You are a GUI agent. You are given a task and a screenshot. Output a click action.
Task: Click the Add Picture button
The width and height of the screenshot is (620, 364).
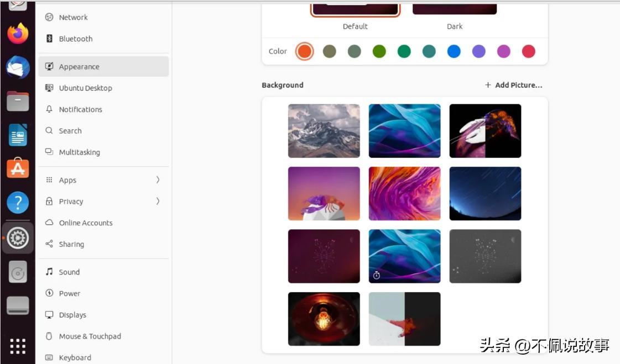[x=514, y=85]
